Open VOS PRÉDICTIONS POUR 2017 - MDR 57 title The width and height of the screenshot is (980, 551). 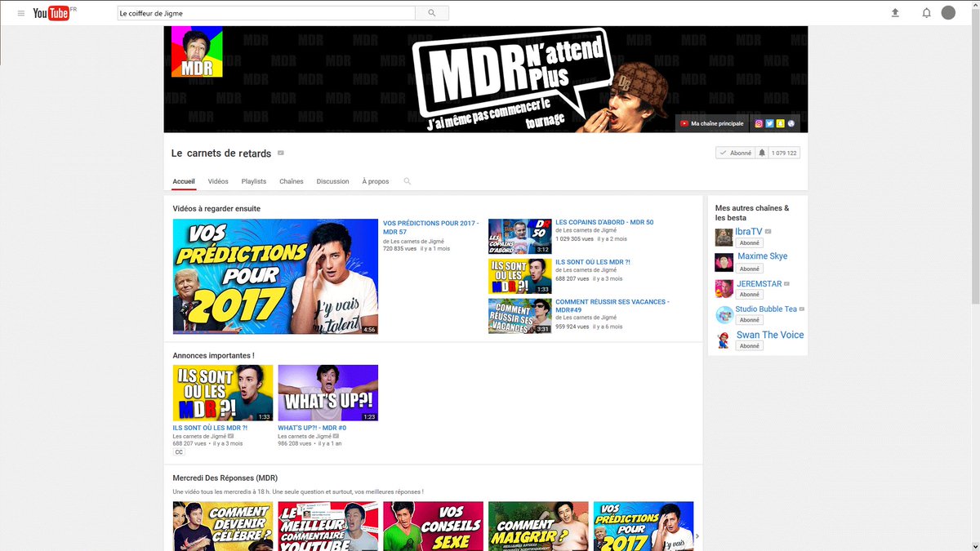click(x=431, y=227)
